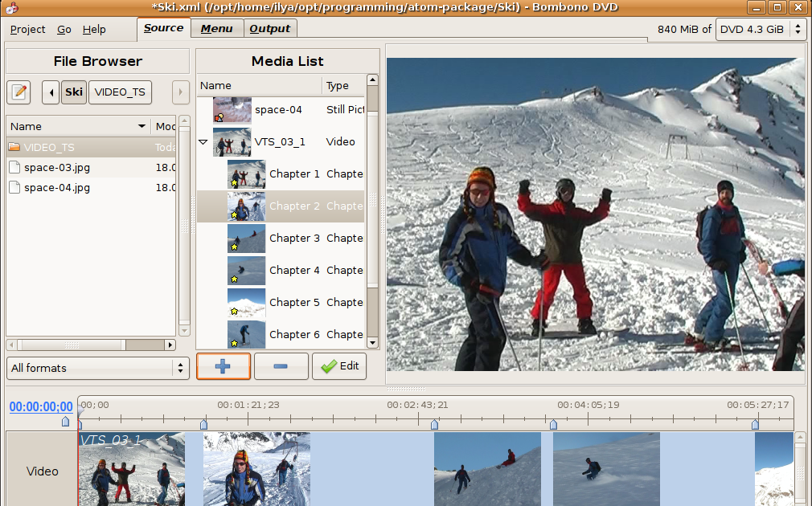
Task: Open the Project menu
Action: (27, 30)
